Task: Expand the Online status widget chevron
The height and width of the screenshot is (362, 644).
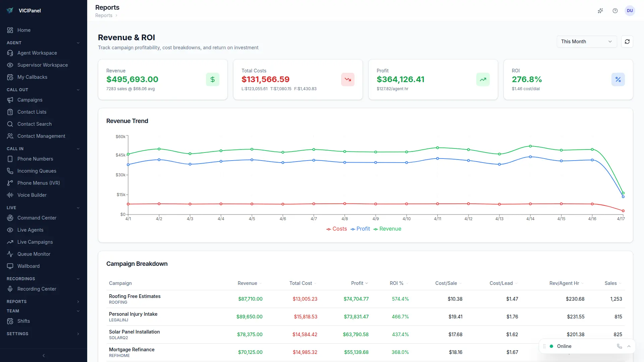Action: pos(629,346)
